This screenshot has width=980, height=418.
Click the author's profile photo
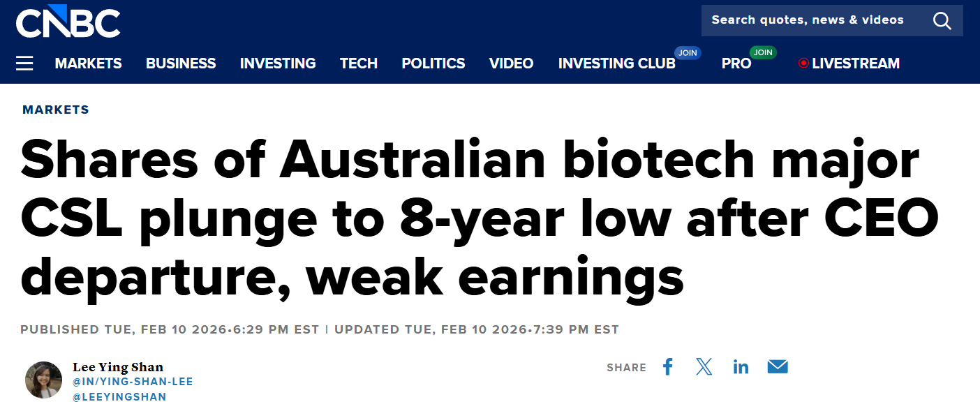coord(43,380)
